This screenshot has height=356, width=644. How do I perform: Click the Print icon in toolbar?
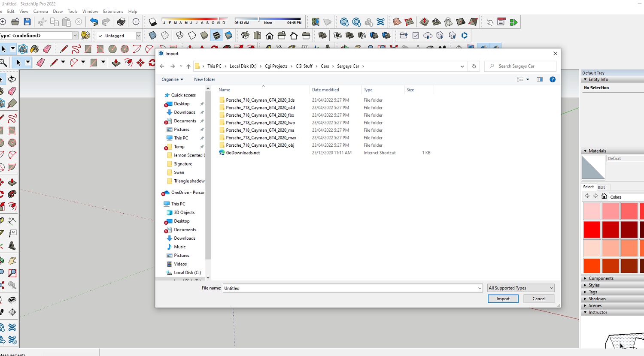[x=121, y=22]
